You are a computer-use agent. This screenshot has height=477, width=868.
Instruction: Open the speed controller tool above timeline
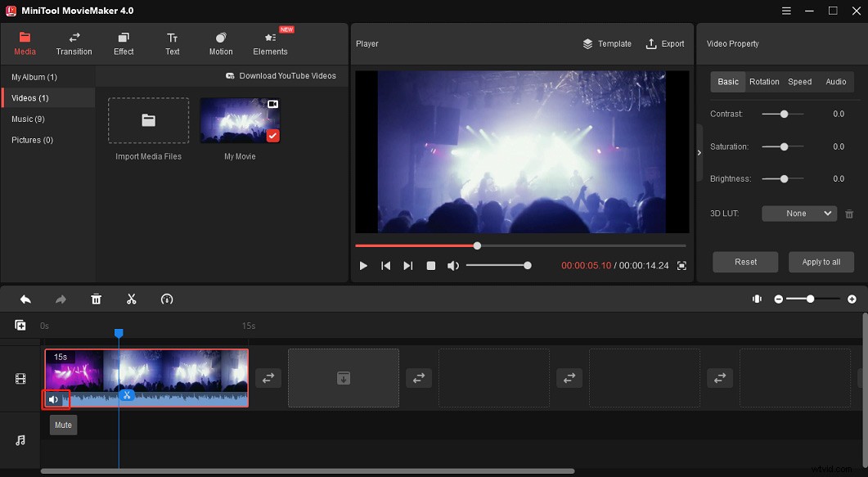[x=167, y=299]
